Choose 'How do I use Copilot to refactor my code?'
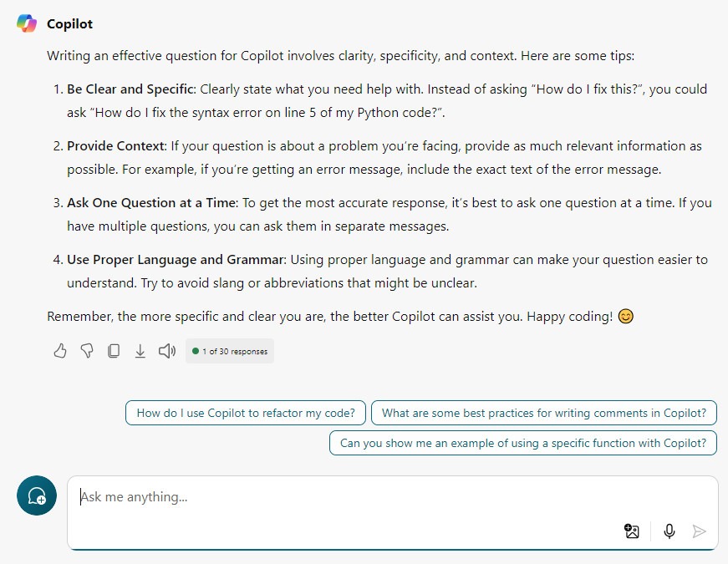Viewport: 728px width, 564px height. click(246, 413)
